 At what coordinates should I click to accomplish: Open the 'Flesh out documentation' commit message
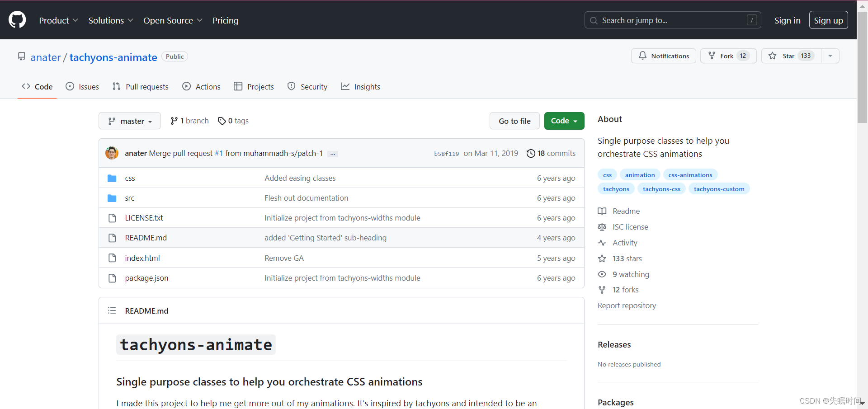(x=307, y=198)
